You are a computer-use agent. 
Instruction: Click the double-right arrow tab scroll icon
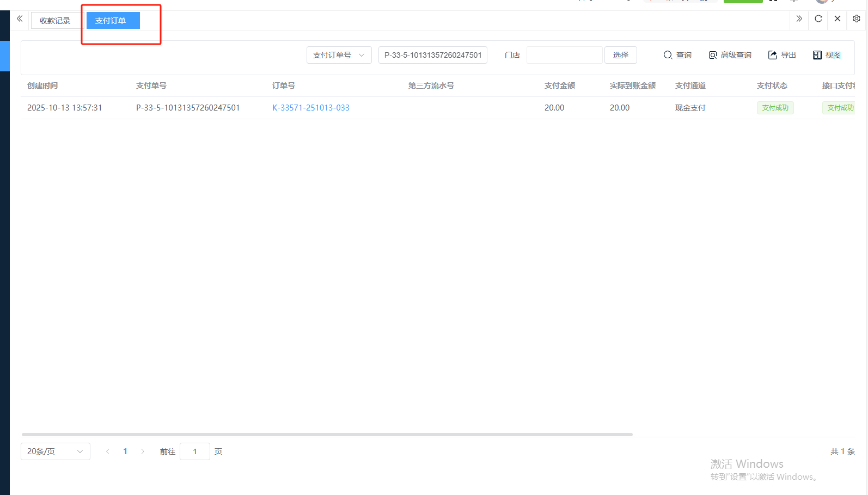[799, 19]
